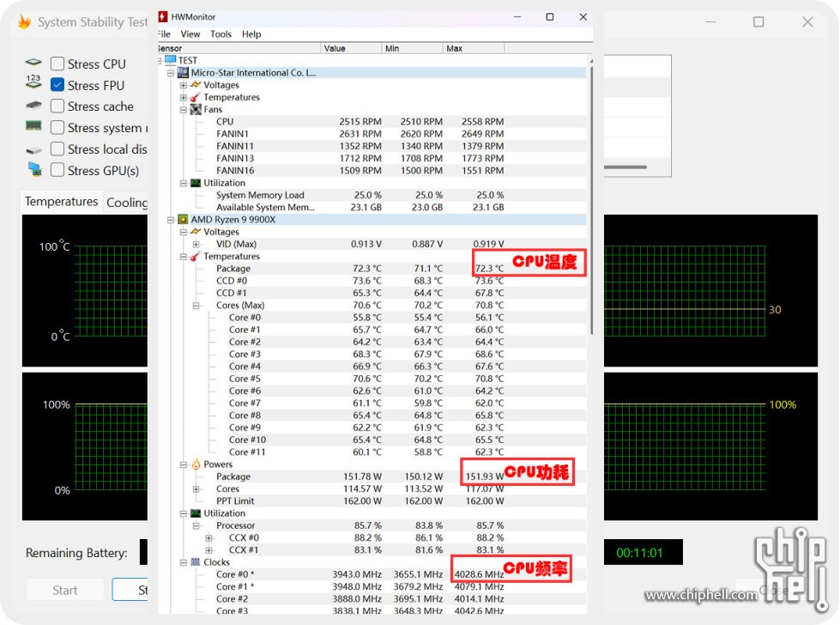Collapse the Powers node
The image size is (840, 625).
pyautogui.click(x=184, y=464)
